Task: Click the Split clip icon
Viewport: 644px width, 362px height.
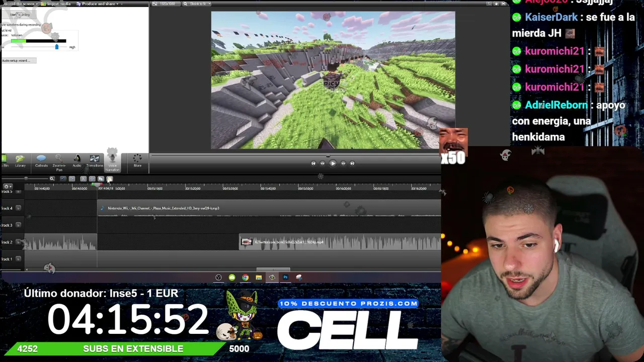Action: coord(92,178)
